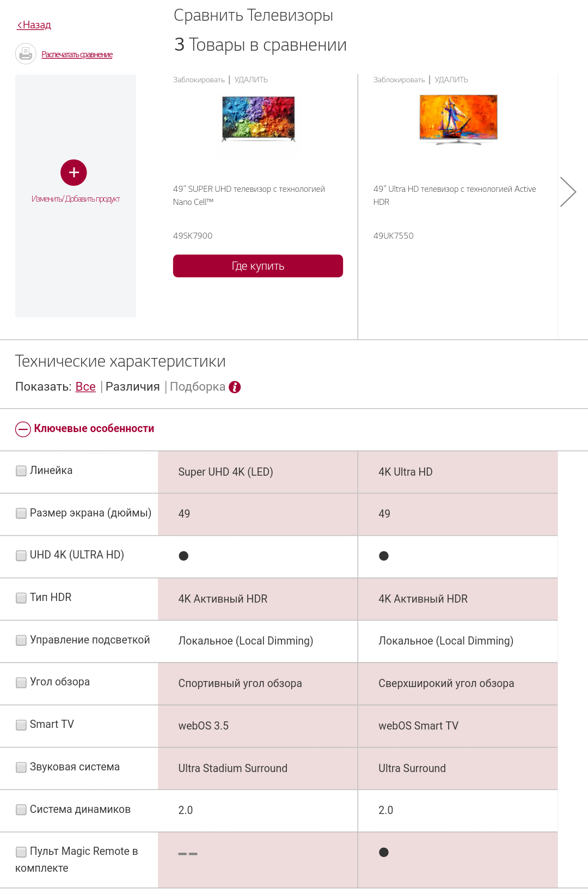This screenshot has width=588, height=893.
Task: Lock the 49UK7550 with Заблокировать
Action: 399,80
